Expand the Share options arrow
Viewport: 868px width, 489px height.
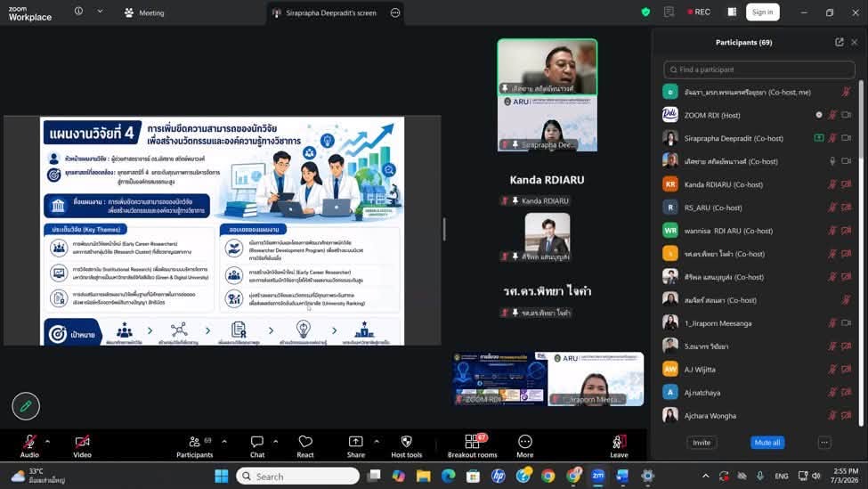pyautogui.click(x=377, y=442)
